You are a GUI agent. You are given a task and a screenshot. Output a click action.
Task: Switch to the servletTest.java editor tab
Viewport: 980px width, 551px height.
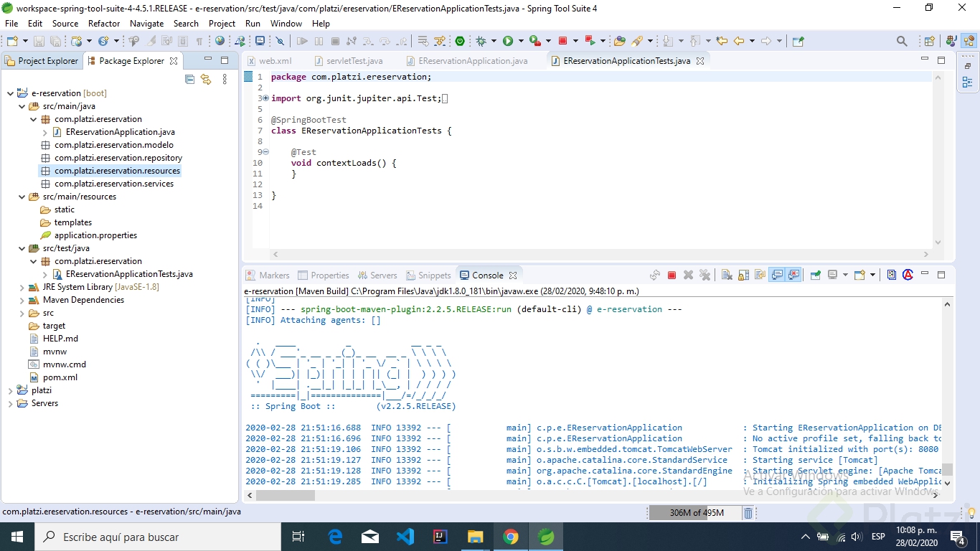point(348,61)
